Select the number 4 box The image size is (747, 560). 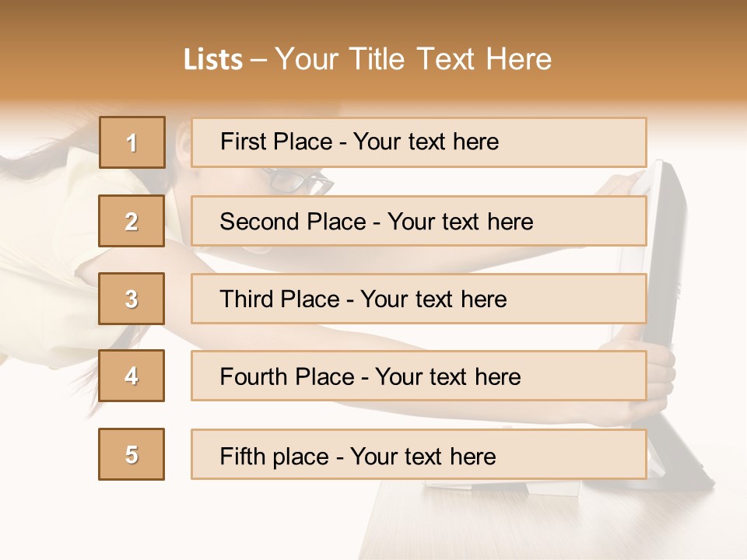tap(132, 376)
